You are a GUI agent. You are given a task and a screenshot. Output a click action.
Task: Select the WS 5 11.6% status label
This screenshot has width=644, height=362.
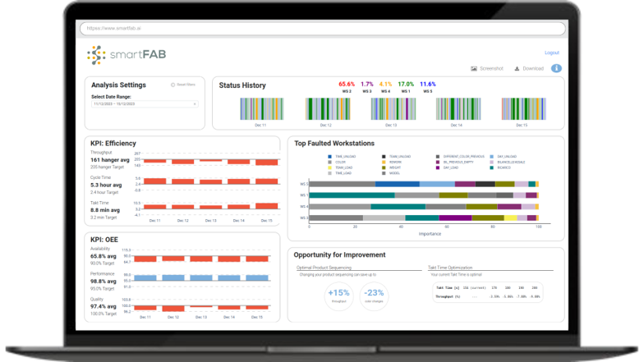pos(427,86)
